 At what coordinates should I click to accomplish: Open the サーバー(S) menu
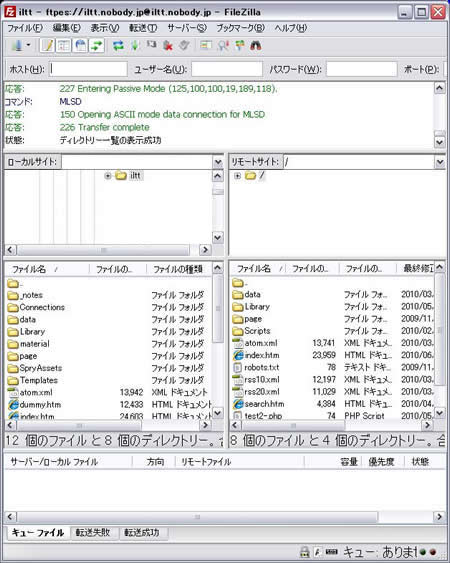187,28
